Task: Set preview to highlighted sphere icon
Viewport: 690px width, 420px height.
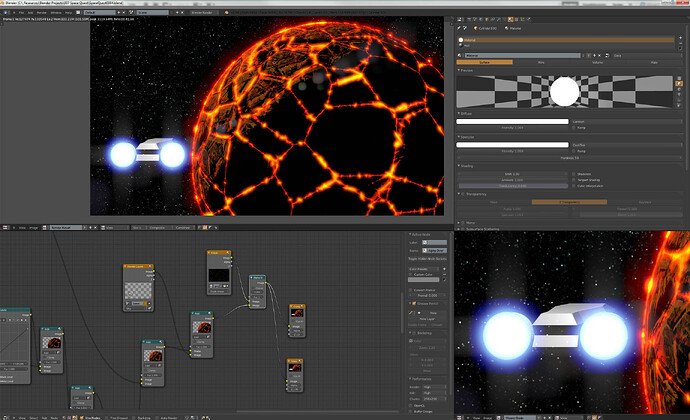Action: 679,84
